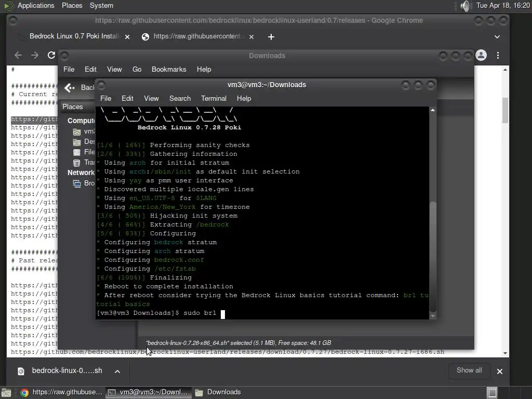532x399 pixels.
Task: Open Chrome three-dot menu
Action: 498,55
